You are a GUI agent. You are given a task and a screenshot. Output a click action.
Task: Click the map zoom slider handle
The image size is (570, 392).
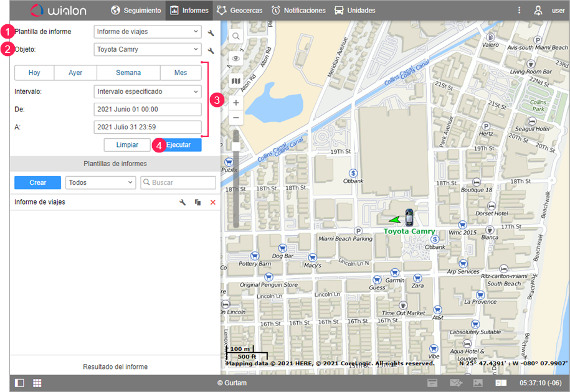(236, 146)
